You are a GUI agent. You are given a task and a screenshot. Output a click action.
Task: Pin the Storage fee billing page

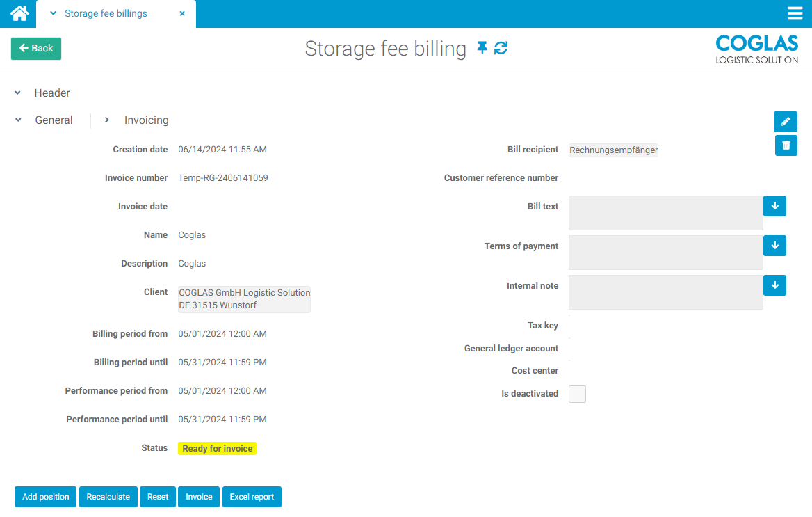click(482, 48)
